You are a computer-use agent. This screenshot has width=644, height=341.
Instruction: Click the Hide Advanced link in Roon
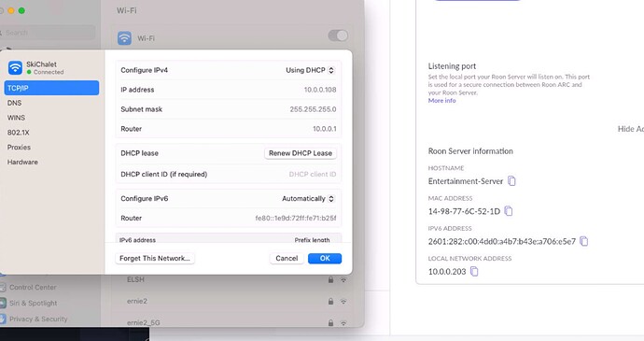point(631,129)
